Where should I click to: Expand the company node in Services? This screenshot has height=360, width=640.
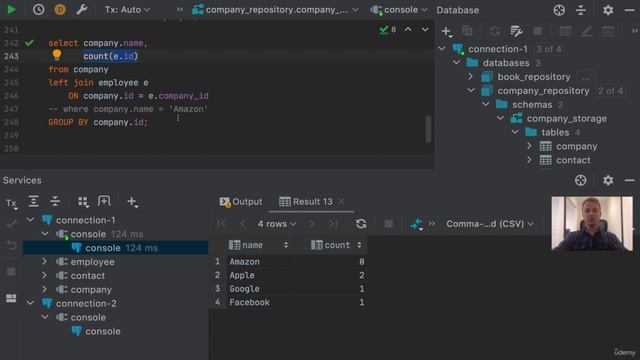(44, 289)
